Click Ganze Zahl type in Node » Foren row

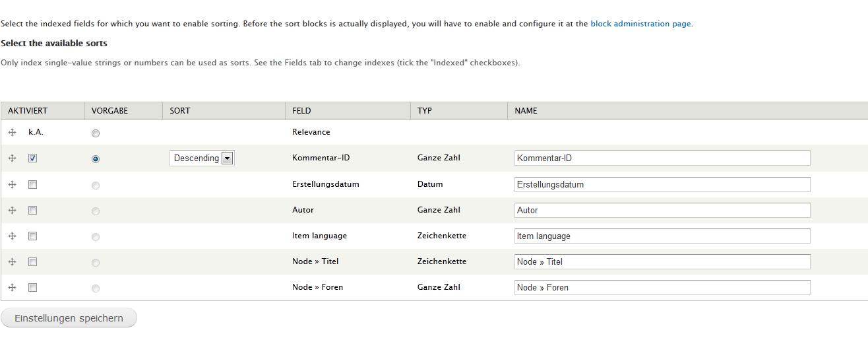point(439,287)
